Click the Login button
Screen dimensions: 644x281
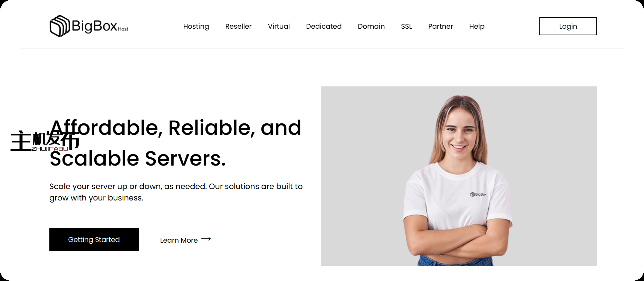coord(568,26)
